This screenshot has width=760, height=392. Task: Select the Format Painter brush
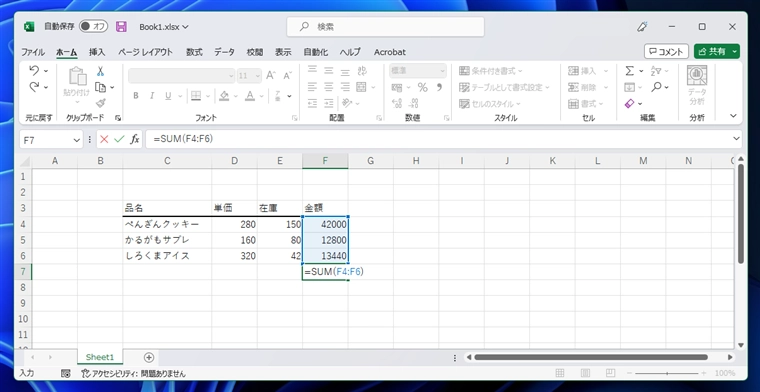point(100,103)
